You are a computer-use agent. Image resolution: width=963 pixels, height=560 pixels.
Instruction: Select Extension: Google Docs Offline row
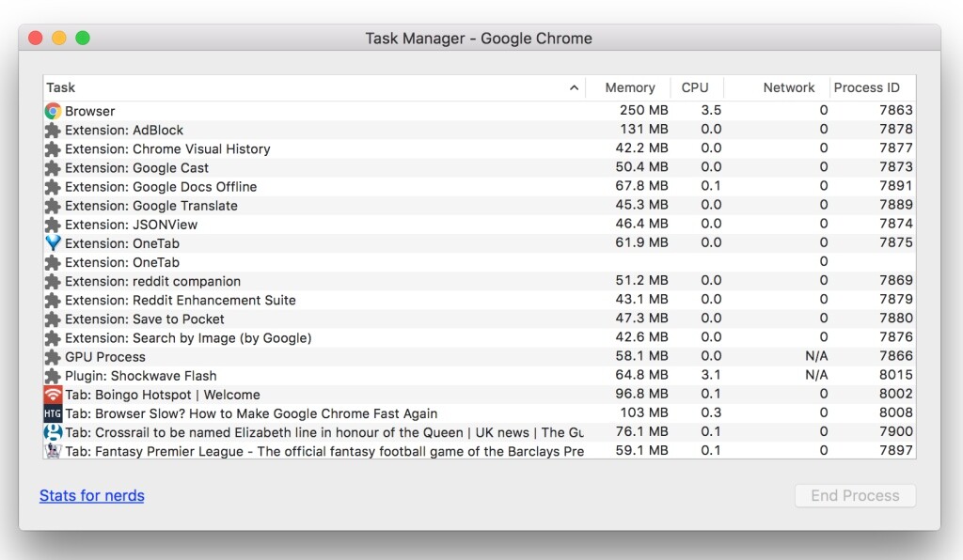tap(479, 187)
